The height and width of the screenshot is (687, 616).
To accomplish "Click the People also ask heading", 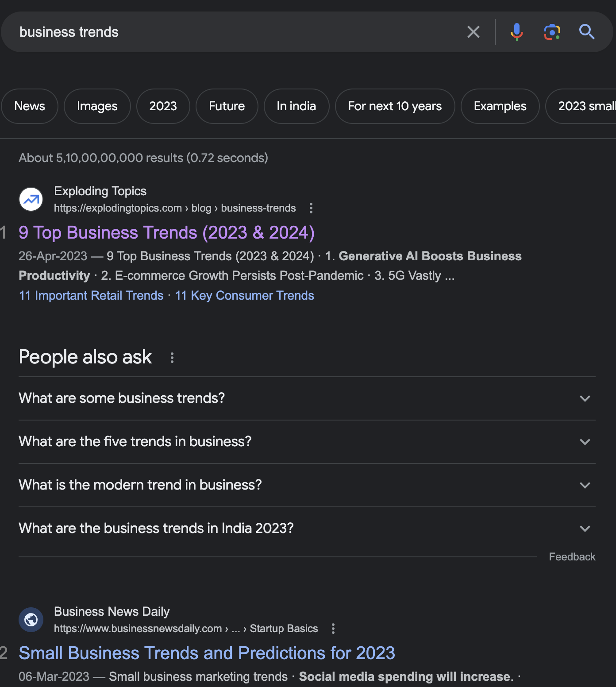I will 85,357.
